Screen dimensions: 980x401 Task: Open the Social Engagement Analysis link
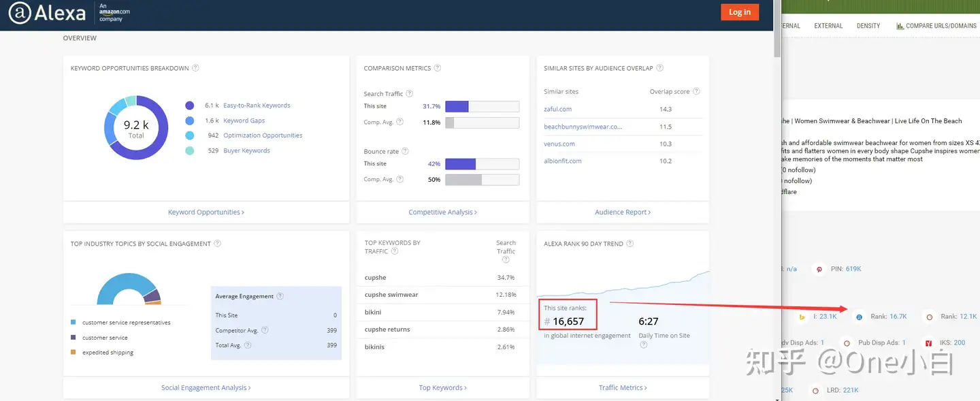(206, 388)
